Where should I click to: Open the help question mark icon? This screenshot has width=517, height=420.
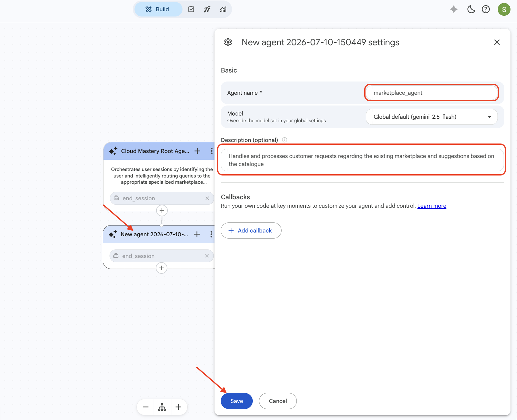click(486, 9)
